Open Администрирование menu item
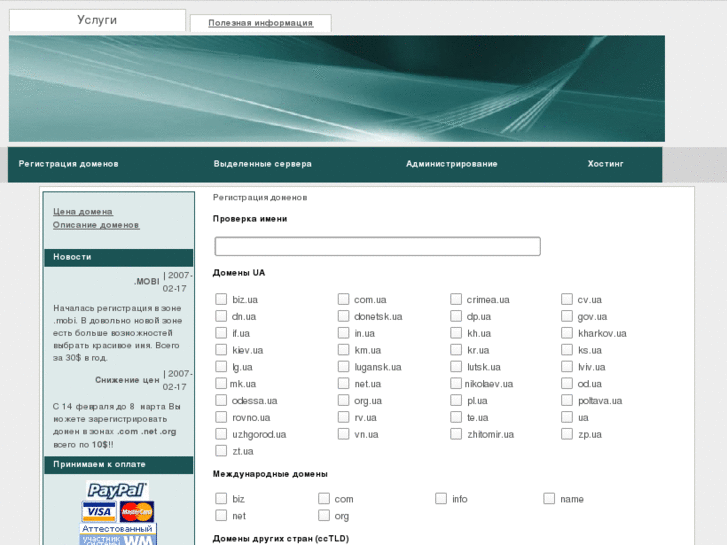 452,164
